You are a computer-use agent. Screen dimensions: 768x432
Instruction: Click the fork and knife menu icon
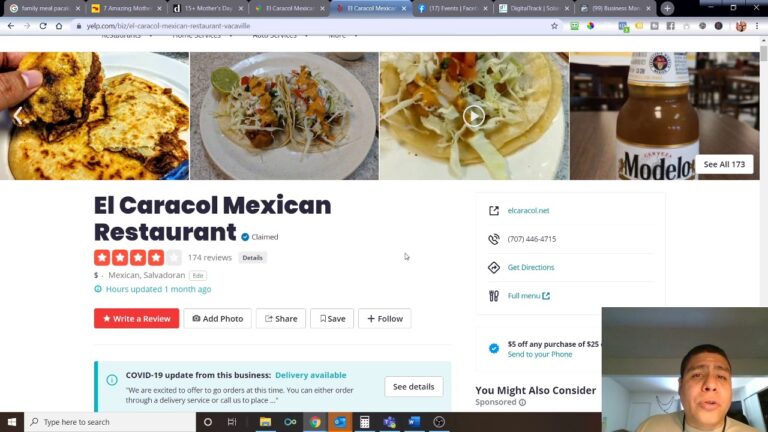click(x=494, y=296)
